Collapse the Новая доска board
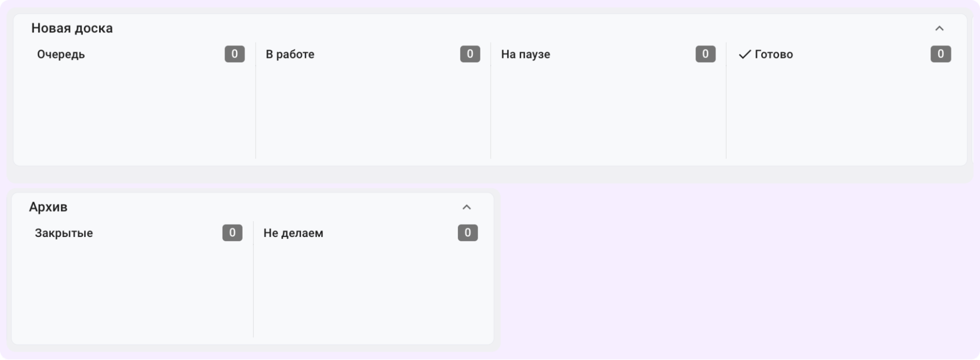Image resolution: width=980 pixels, height=360 pixels. pyautogui.click(x=939, y=28)
